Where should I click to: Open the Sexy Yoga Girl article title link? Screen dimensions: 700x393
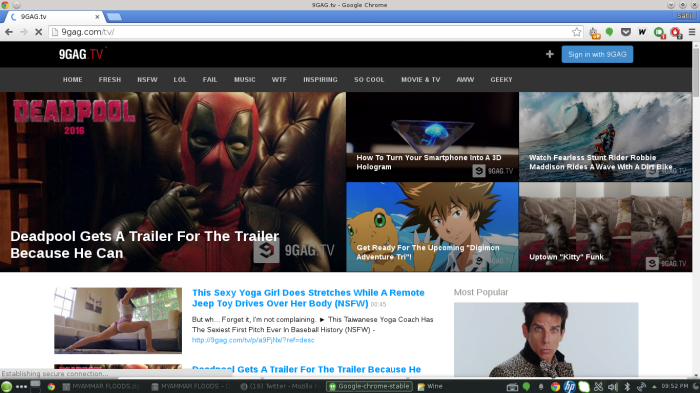308,298
